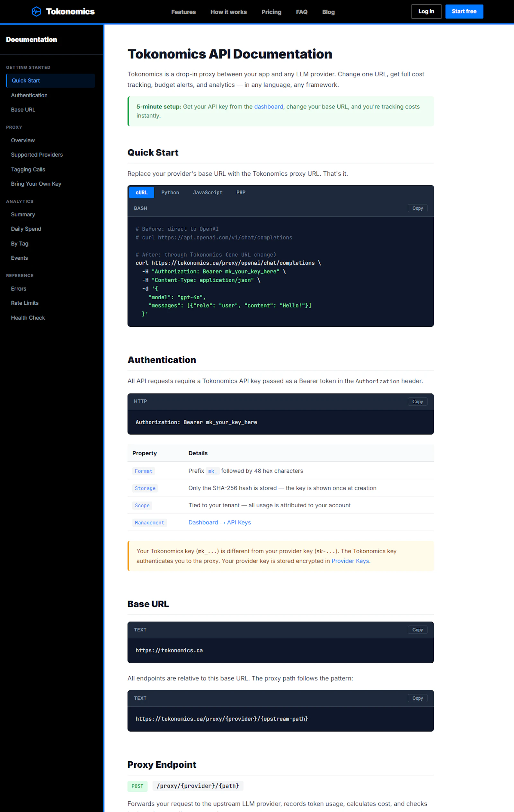Click the Base URL section heading
Viewport: 514px width, 812px height.
coord(148,604)
